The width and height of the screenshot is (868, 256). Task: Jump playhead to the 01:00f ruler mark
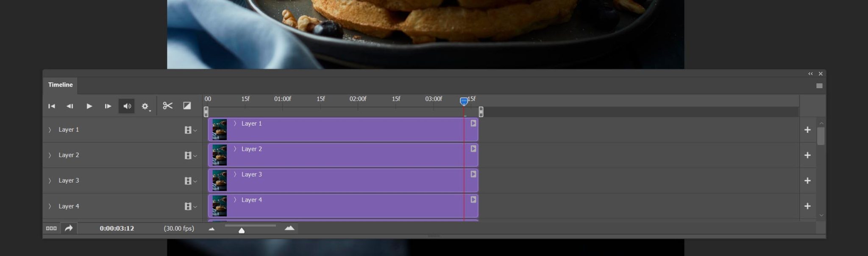click(282, 99)
